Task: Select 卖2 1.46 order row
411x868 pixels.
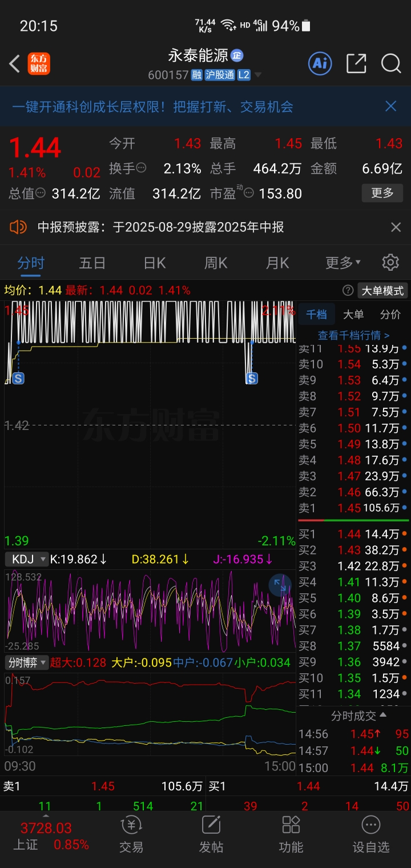Action: (x=353, y=492)
